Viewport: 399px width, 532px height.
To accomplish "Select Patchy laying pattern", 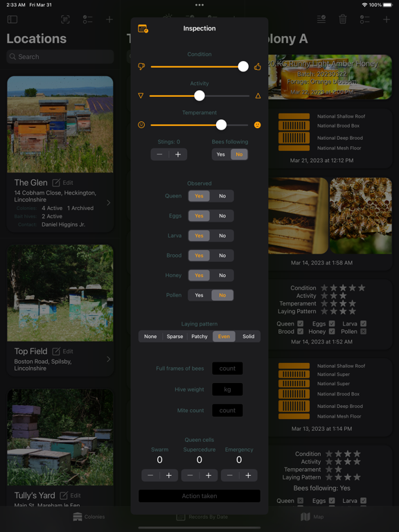I will (x=199, y=337).
